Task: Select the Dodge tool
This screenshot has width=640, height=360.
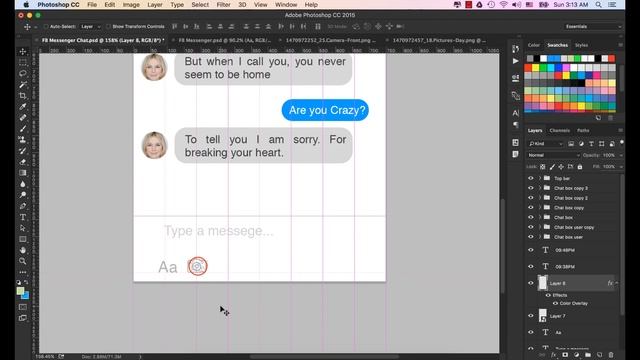Action: 23,195
